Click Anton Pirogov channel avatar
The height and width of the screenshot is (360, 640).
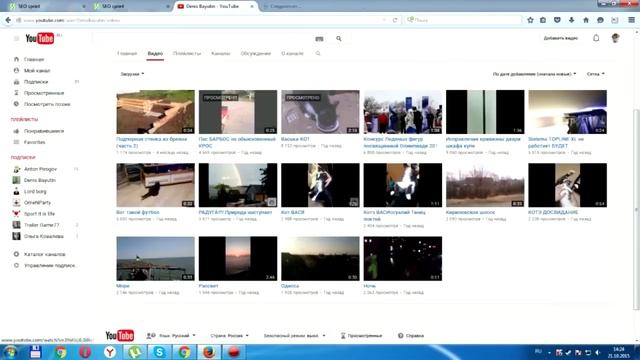(x=16, y=169)
